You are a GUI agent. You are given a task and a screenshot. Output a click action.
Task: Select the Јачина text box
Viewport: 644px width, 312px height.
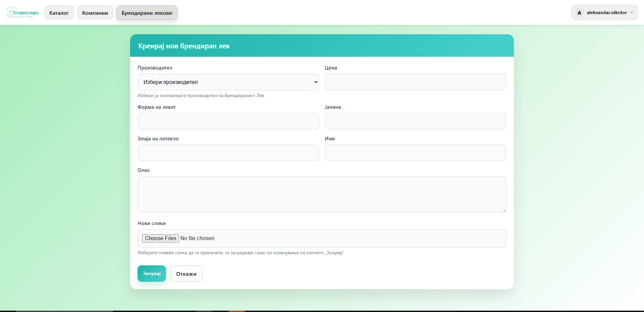(415, 121)
